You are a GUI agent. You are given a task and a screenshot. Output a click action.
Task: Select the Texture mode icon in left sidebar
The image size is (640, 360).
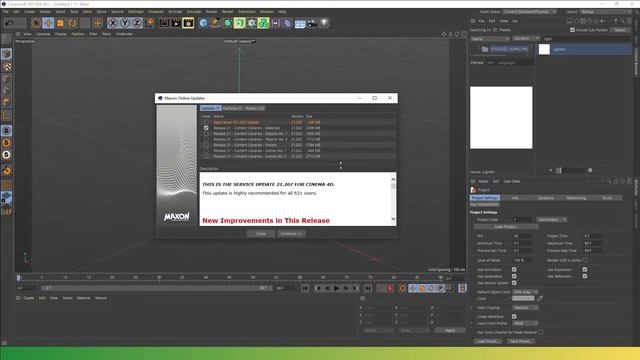coord(6,66)
